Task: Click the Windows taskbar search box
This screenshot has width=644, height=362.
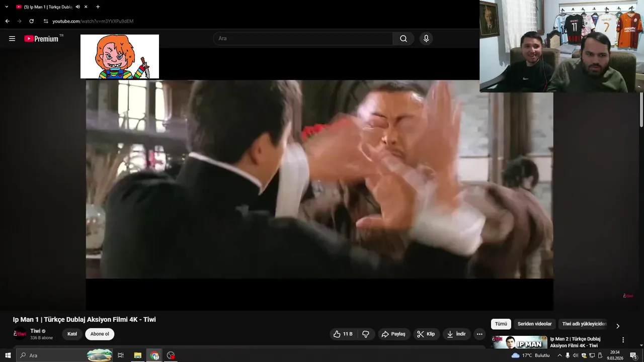Action: tap(64, 355)
